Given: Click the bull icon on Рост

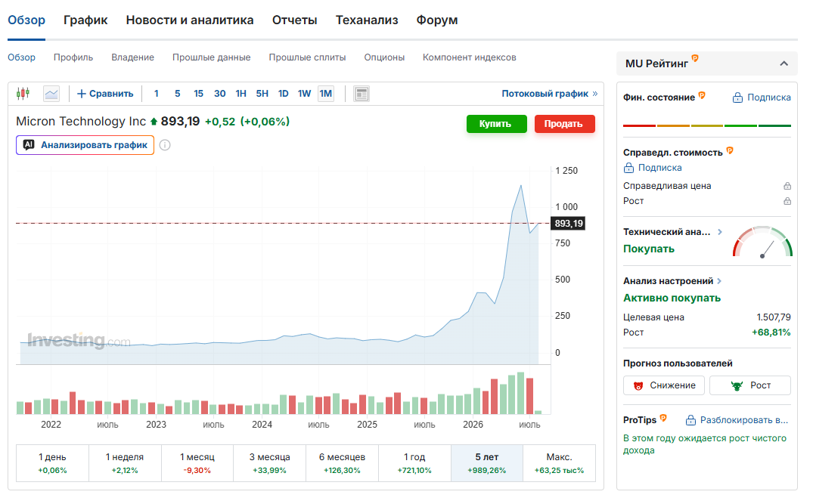Looking at the screenshot, I should pos(737,386).
